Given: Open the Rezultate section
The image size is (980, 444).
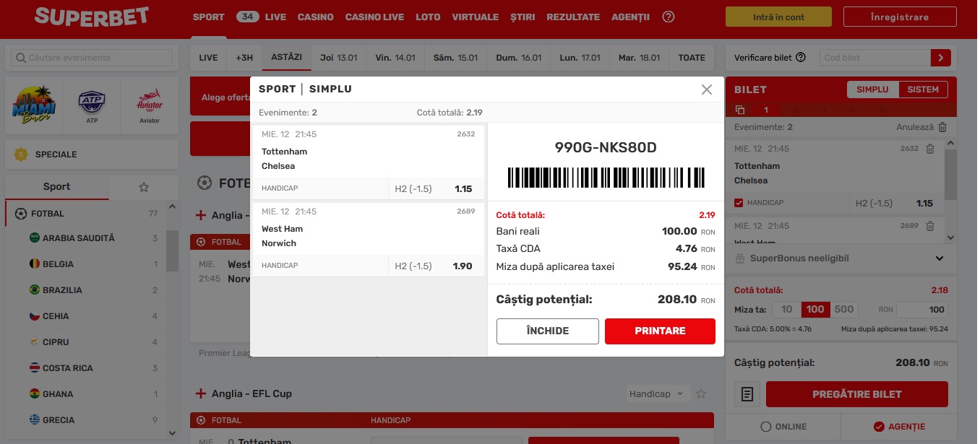Looking at the screenshot, I should click(573, 17).
